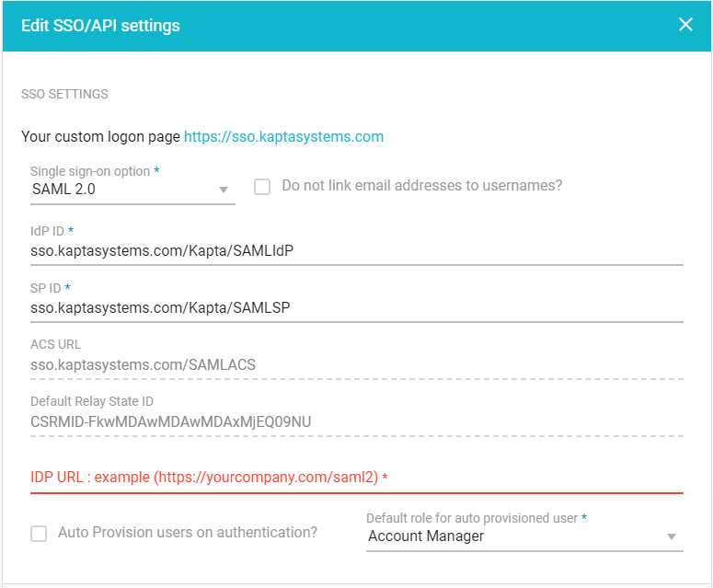Focus the SP ID input field
The height and width of the screenshot is (588, 713).
(x=356, y=307)
